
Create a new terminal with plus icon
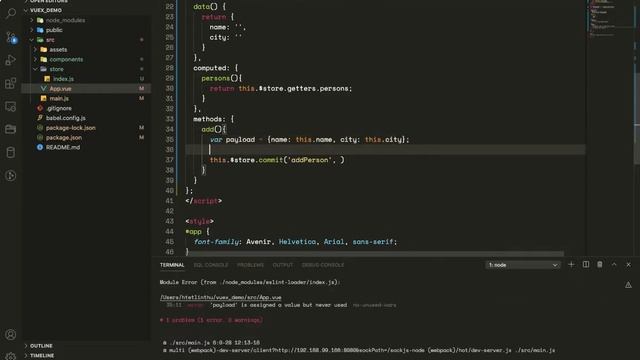571,264
